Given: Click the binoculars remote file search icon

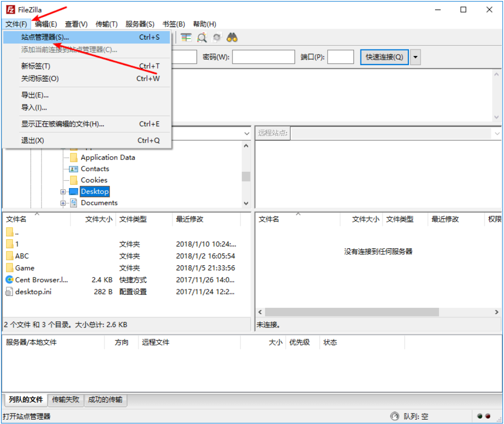Looking at the screenshot, I should (x=232, y=38).
